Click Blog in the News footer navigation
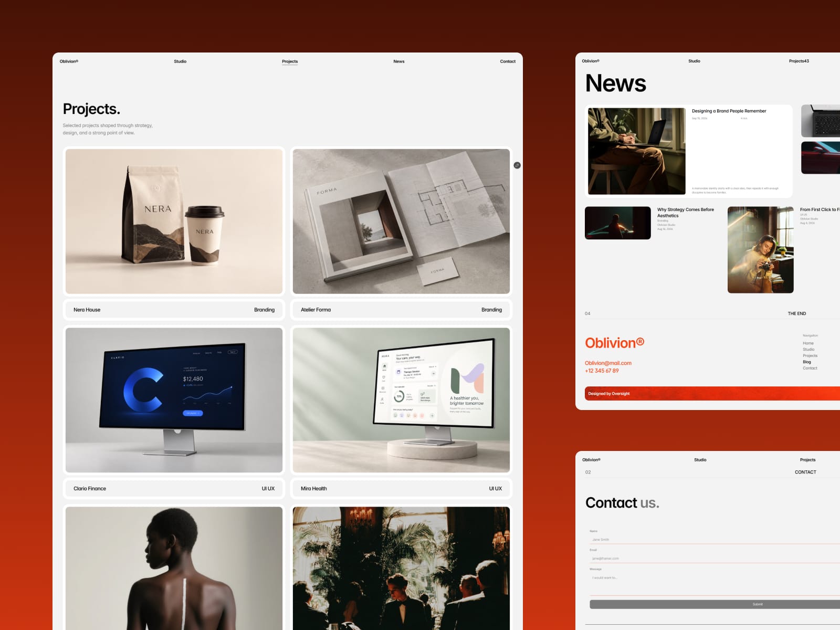The height and width of the screenshot is (630, 840). [x=807, y=362]
